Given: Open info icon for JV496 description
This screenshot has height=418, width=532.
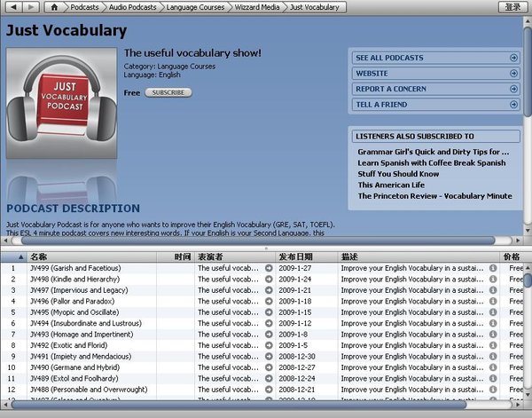Looking at the screenshot, I should point(493,301).
